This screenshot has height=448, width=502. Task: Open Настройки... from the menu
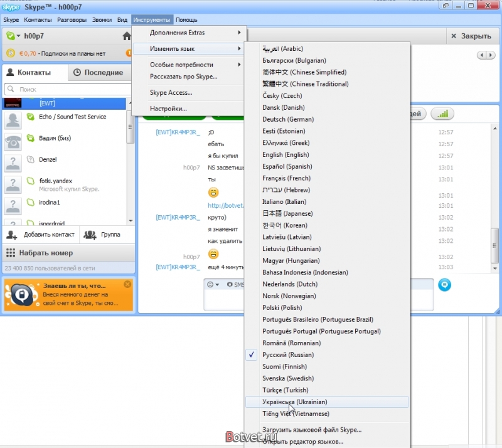pos(190,109)
